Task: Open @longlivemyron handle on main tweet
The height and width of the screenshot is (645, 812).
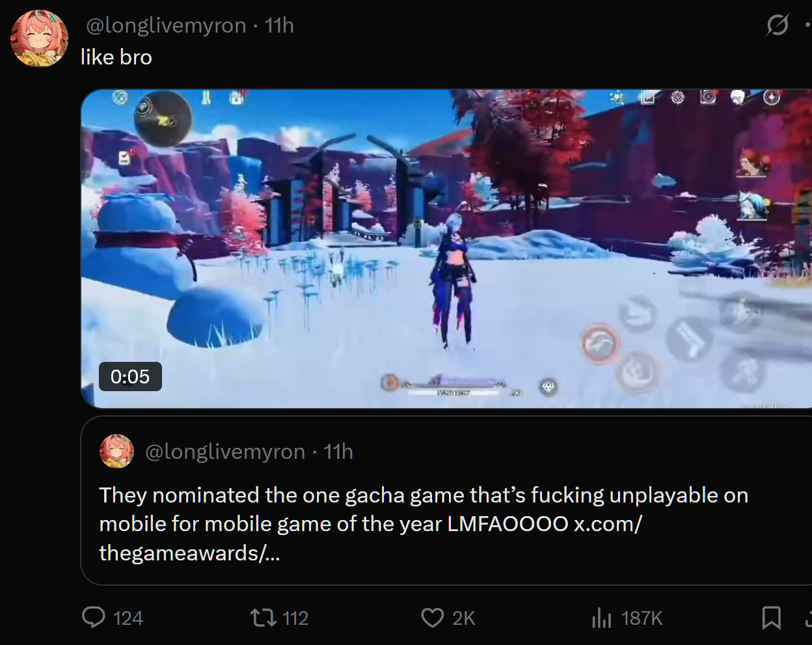Action: tap(167, 25)
